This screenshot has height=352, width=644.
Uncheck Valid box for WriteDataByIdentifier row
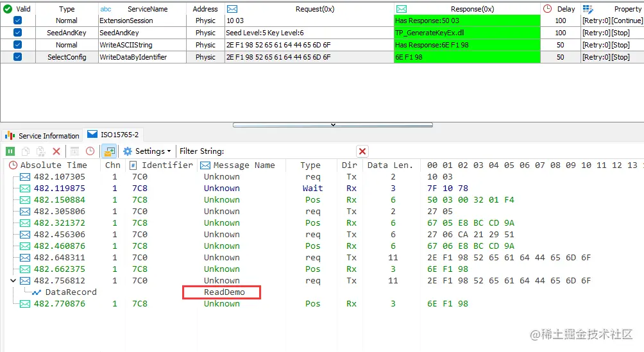pos(18,57)
